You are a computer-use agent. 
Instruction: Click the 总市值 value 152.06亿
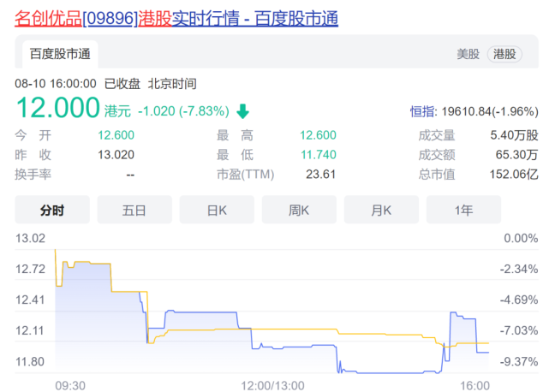click(514, 175)
